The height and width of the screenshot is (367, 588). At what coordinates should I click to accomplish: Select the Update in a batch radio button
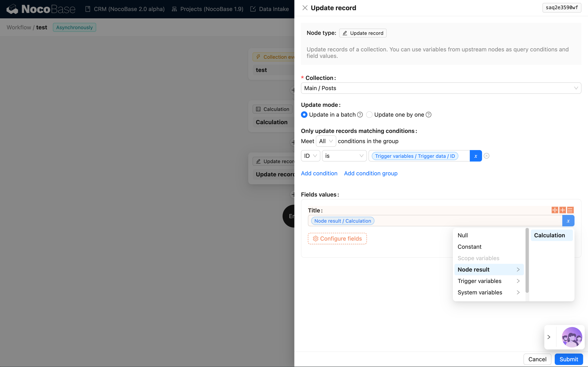coord(304,114)
